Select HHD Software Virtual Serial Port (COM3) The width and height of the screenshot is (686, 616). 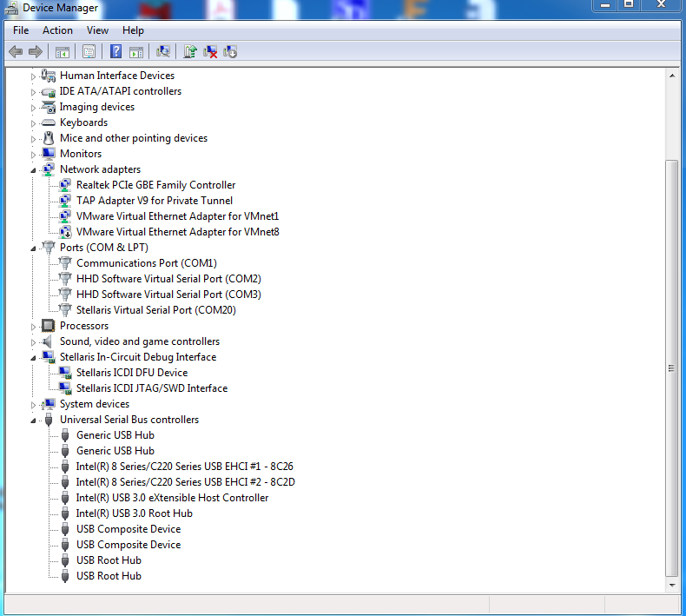168,295
